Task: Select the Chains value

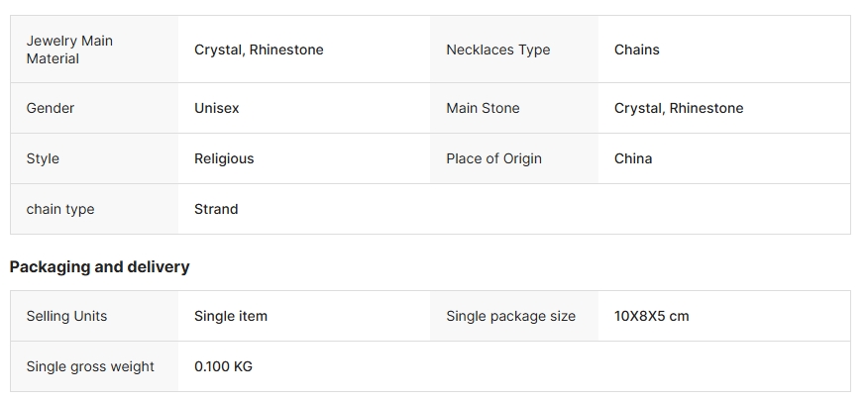Action: (636, 50)
